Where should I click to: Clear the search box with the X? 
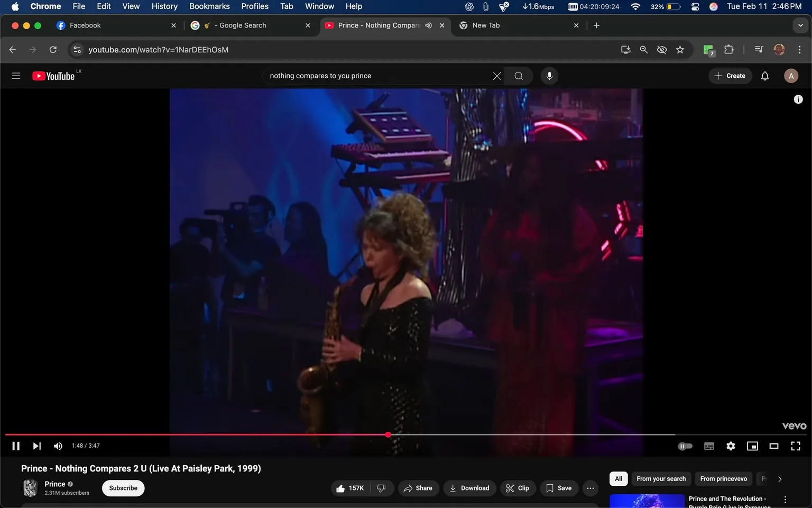(496, 76)
